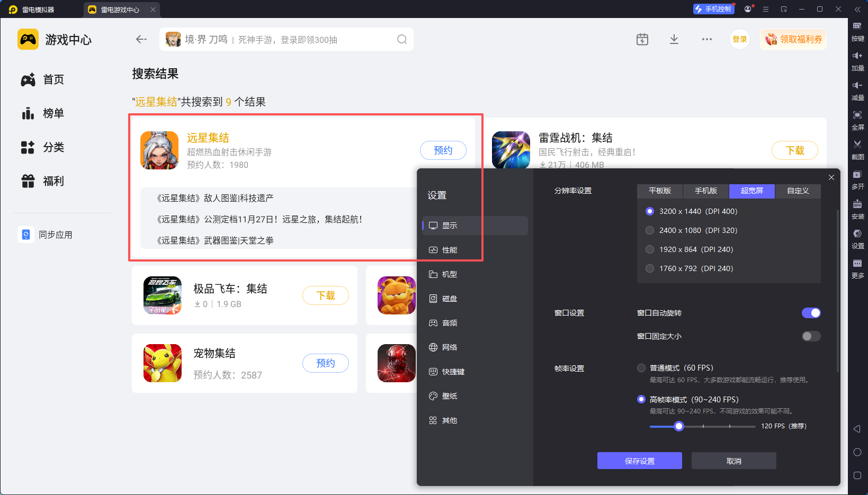Switch to the 超宽屏 resolution tab
The image size is (868, 495).
[x=752, y=191]
